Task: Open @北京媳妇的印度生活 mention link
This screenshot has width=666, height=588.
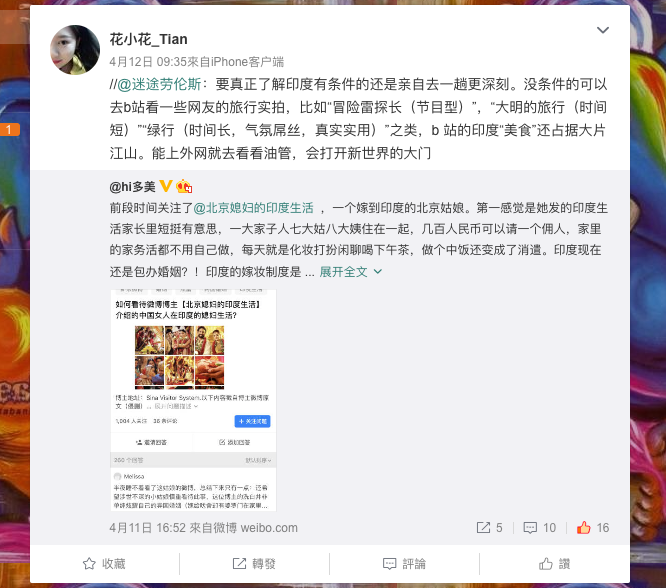Action: tap(253, 208)
